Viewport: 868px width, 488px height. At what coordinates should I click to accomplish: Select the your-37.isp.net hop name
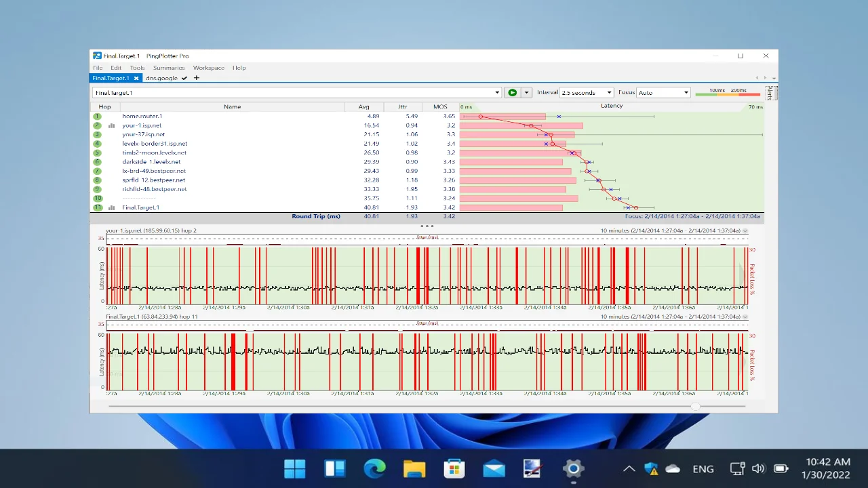(143, 135)
